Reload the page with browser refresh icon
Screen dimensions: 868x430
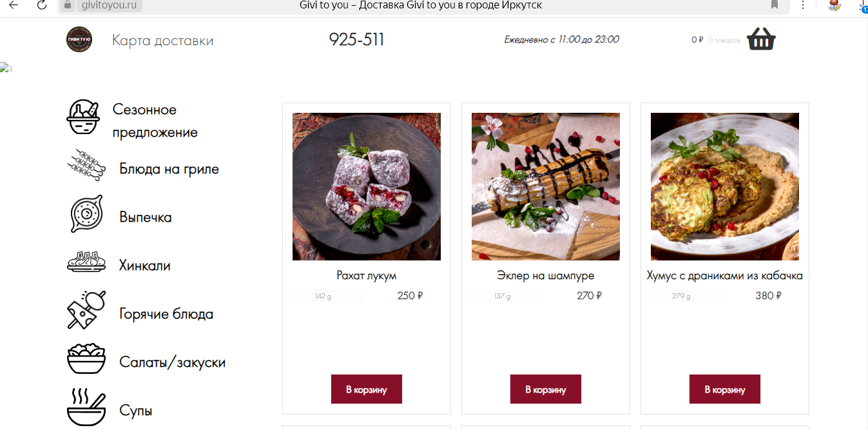[x=42, y=5]
